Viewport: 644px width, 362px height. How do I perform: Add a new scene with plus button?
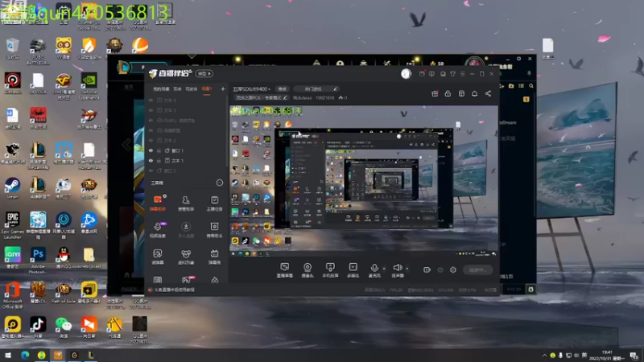coord(223,88)
